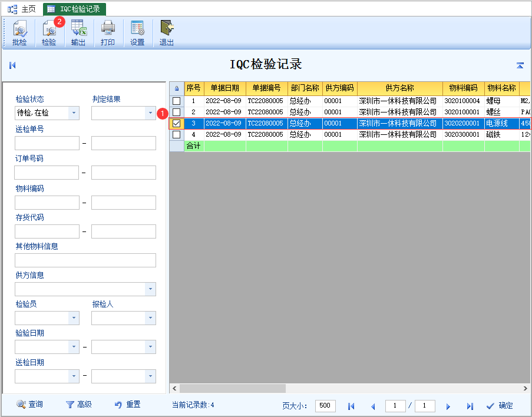Select the cell 3020100004
This screenshot has height=417, width=532.
pos(464,101)
